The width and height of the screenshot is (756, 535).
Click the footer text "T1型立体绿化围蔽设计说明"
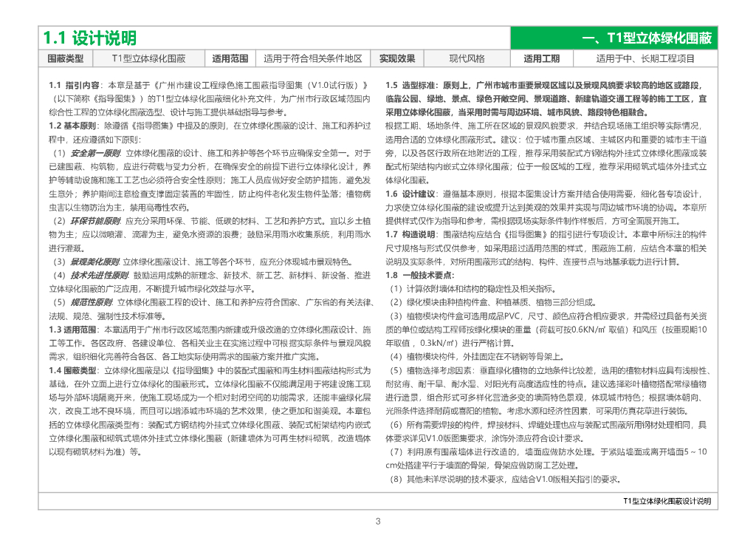point(667,502)
